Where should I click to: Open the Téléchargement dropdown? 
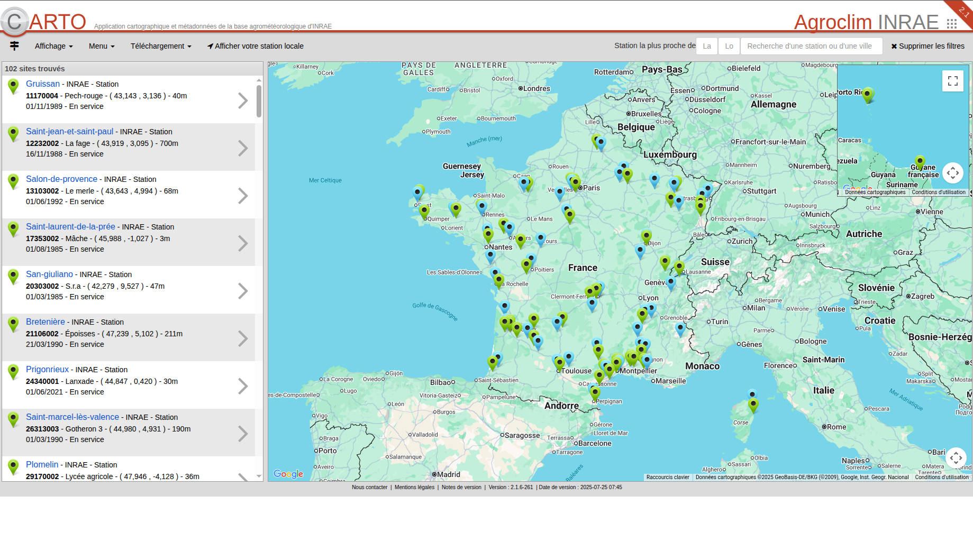pos(161,46)
